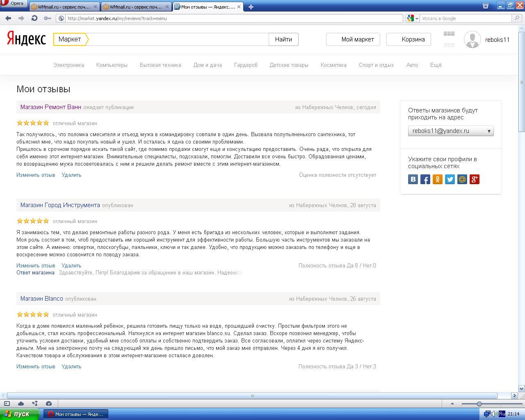
Task: Open the Компьютеры category
Action: (x=112, y=65)
